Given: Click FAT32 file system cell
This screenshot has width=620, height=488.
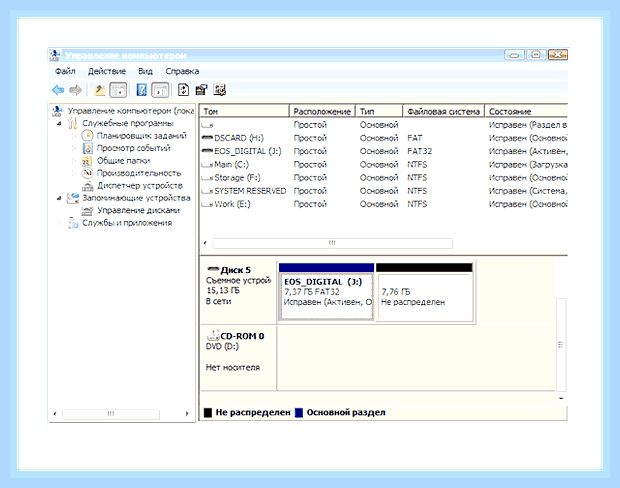Looking at the screenshot, I should tap(420, 151).
